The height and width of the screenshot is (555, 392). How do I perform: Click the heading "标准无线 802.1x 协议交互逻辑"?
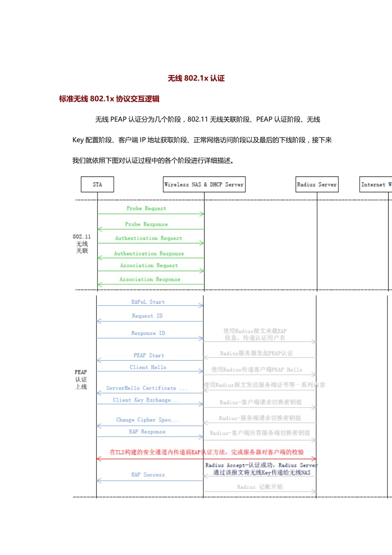[109, 99]
